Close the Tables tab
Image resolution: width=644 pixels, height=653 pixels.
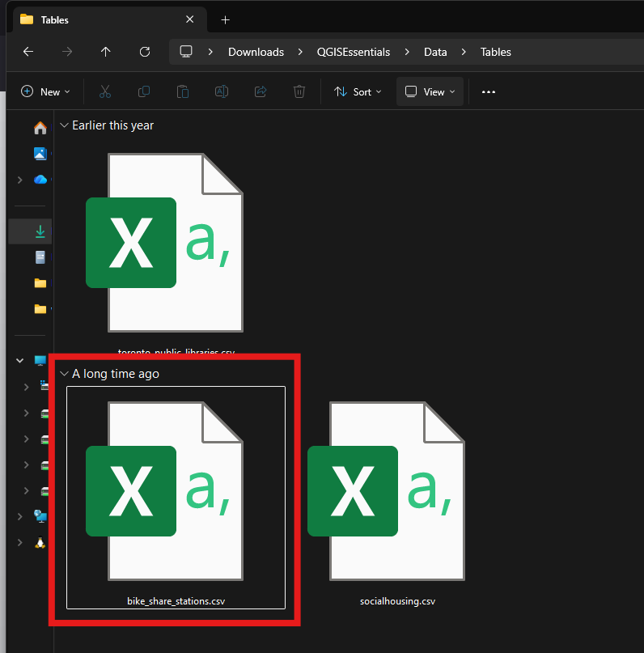click(x=190, y=19)
